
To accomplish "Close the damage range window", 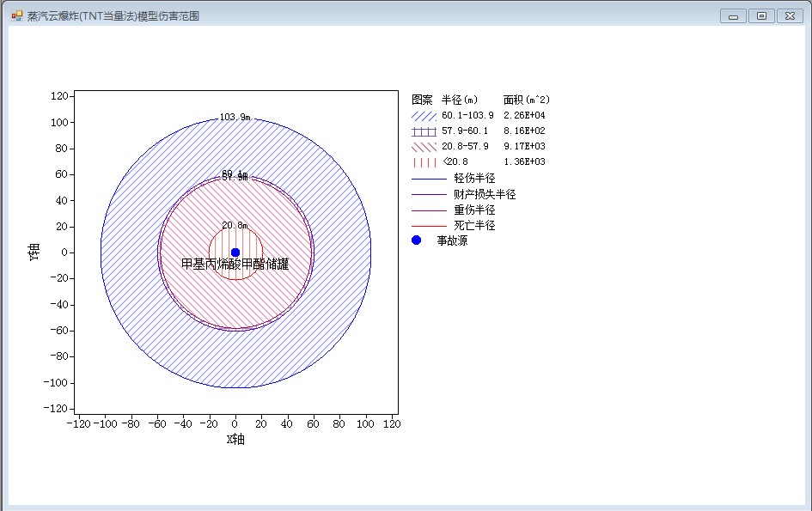I will pos(790,16).
